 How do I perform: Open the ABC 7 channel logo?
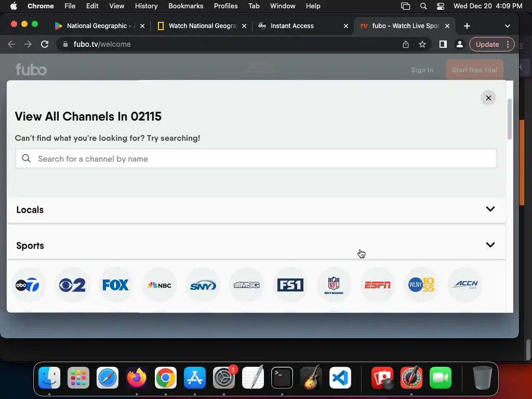pos(28,285)
